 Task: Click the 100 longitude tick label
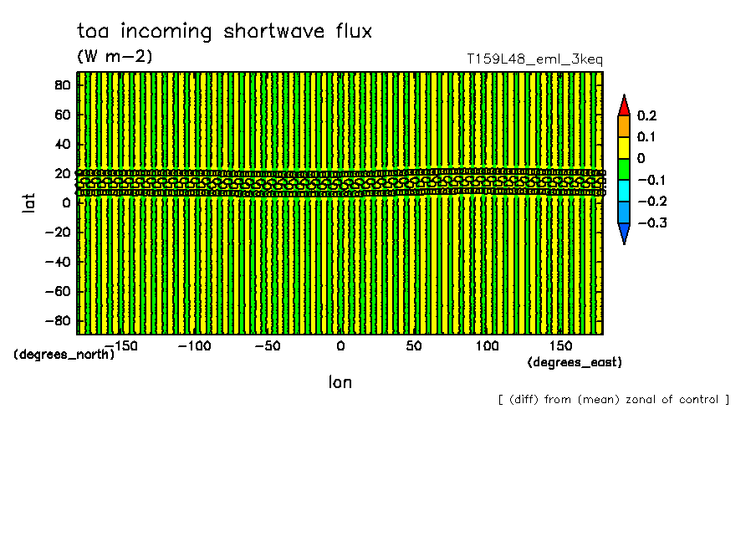pos(487,345)
